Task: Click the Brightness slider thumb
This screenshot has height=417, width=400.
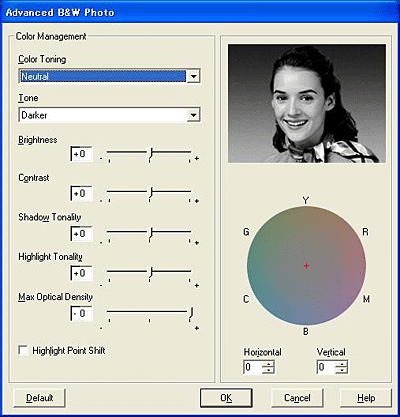Action: click(x=151, y=154)
